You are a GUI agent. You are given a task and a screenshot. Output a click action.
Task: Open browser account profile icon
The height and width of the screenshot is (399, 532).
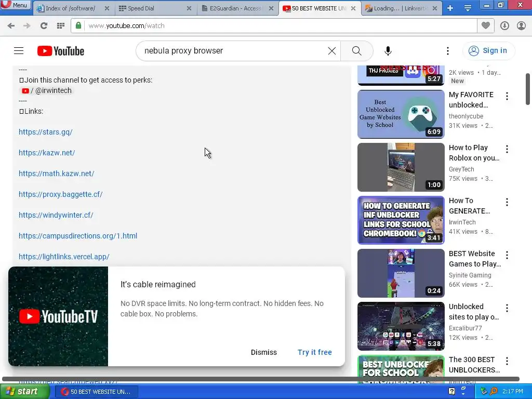click(521, 26)
